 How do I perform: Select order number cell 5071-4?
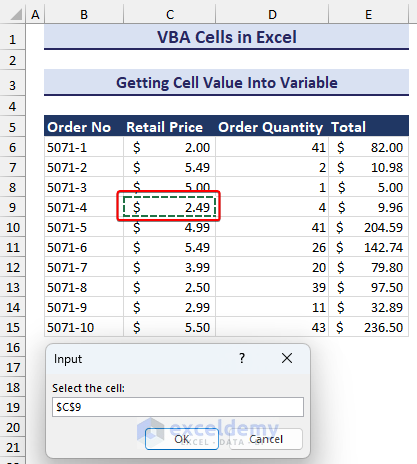[x=84, y=207]
